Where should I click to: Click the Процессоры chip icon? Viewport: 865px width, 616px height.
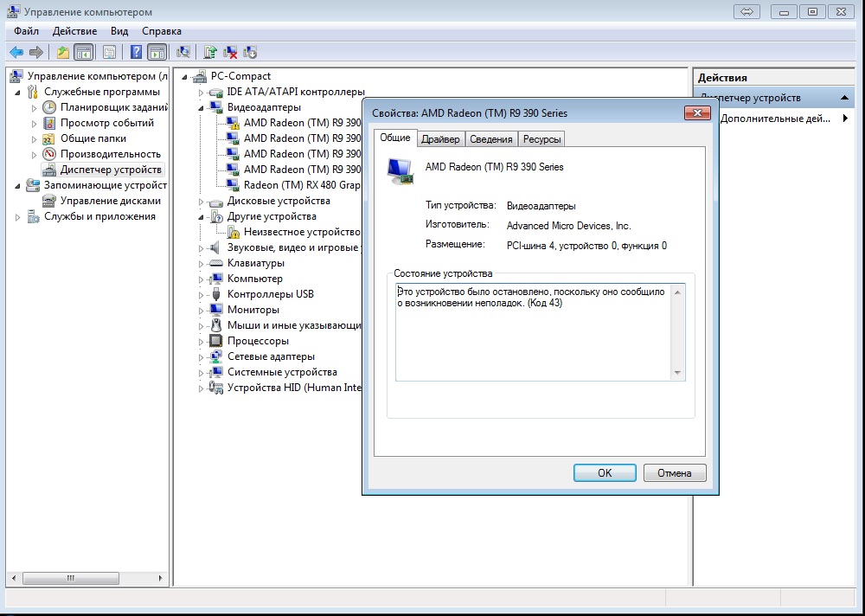(216, 341)
